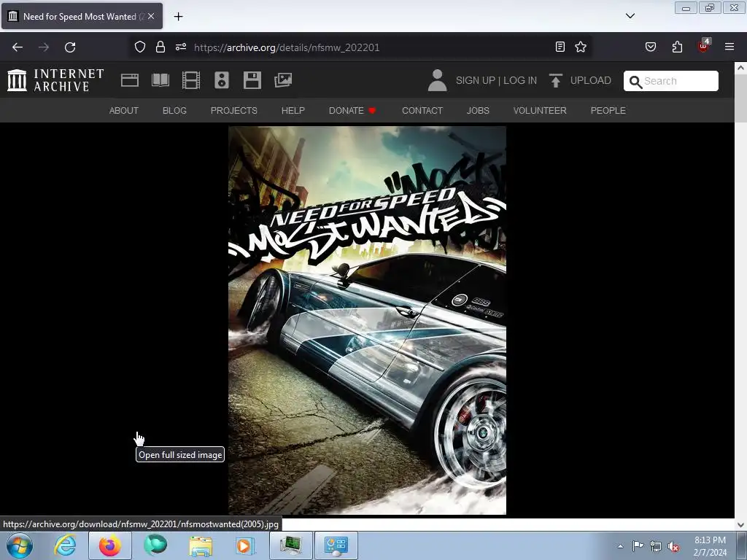This screenshot has width=747, height=560.
Task: Open the Software floppy-disk icon
Action: (252, 80)
